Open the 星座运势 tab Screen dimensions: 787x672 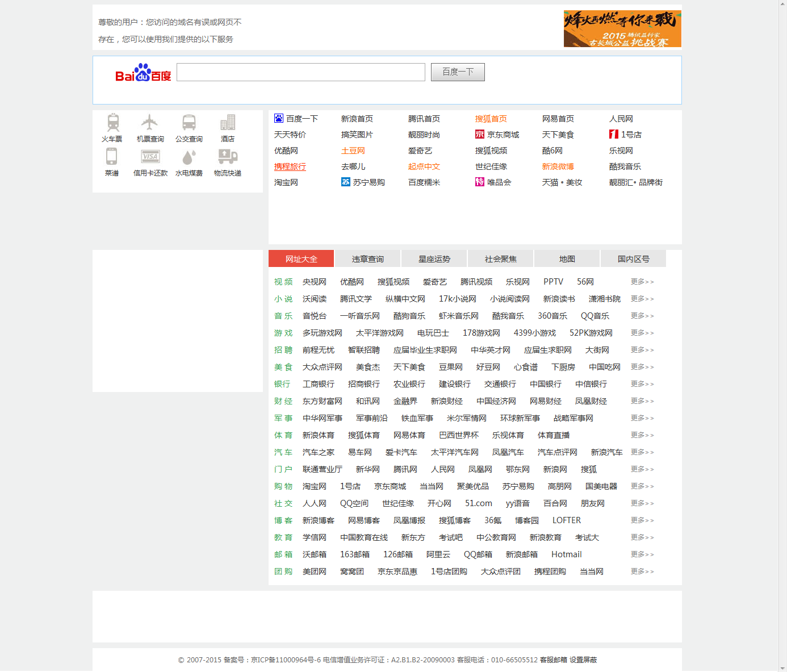click(x=434, y=258)
